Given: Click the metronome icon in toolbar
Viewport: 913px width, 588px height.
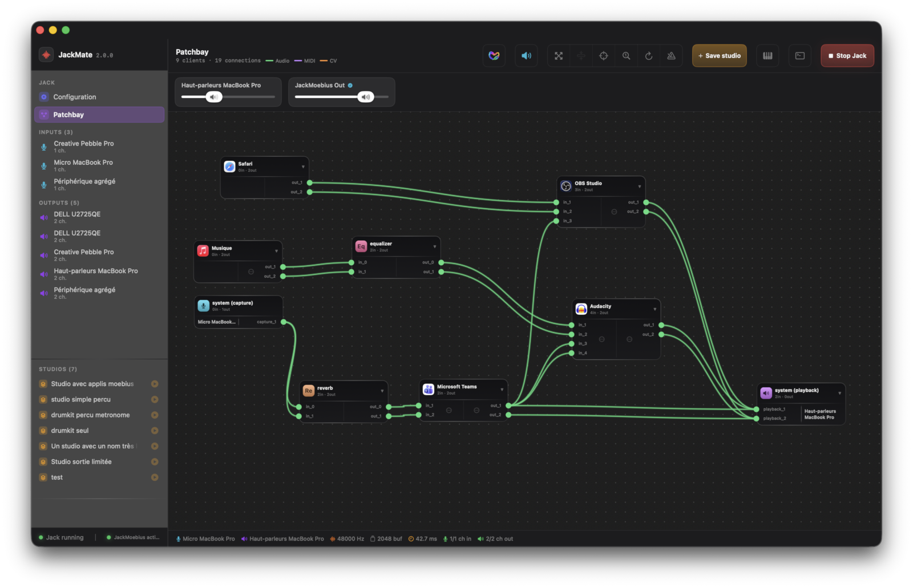Looking at the screenshot, I should [671, 56].
